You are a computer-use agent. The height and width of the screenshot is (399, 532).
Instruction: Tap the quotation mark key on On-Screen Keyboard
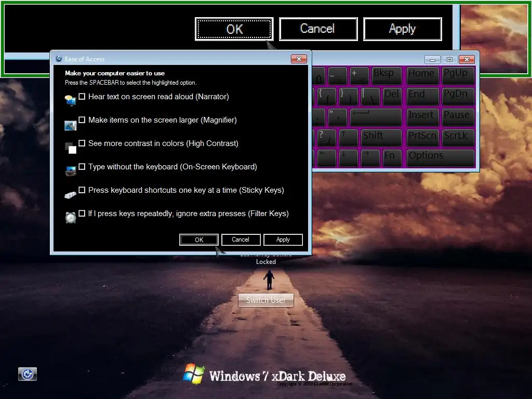[337, 117]
